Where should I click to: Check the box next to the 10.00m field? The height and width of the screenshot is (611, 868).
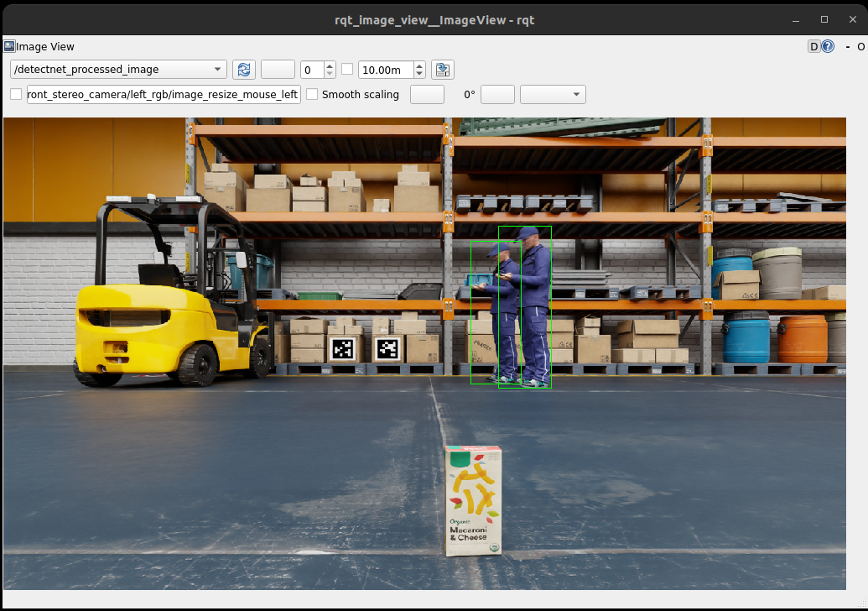347,70
